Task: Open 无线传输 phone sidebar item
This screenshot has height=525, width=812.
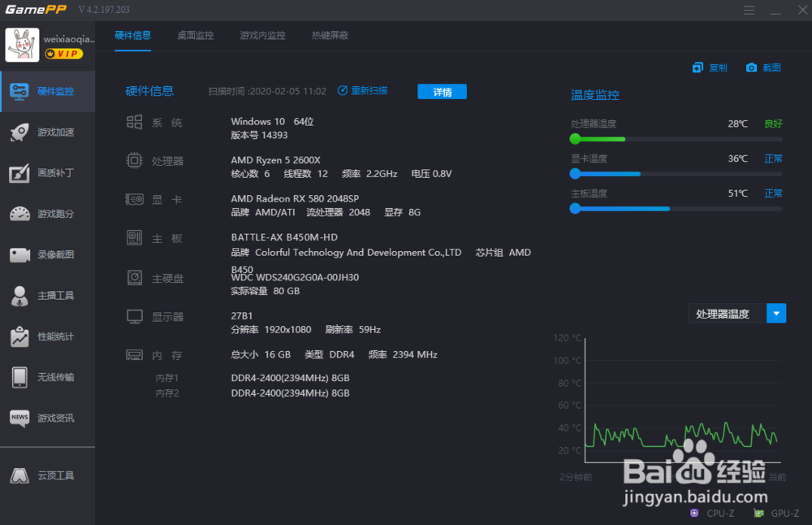Action: coord(48,377)
